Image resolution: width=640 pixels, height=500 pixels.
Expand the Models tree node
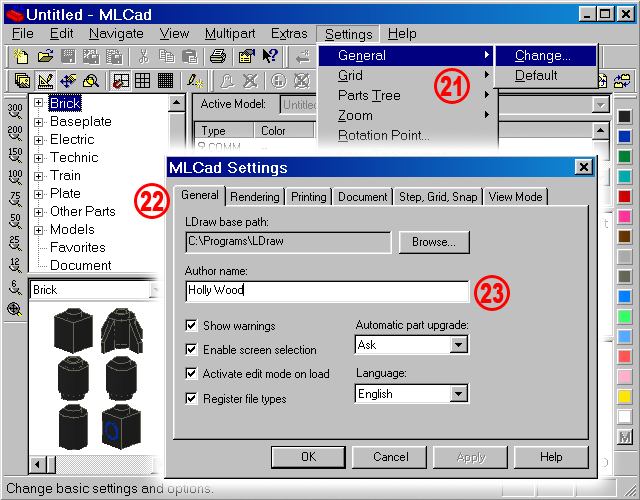tap(38, 230)
